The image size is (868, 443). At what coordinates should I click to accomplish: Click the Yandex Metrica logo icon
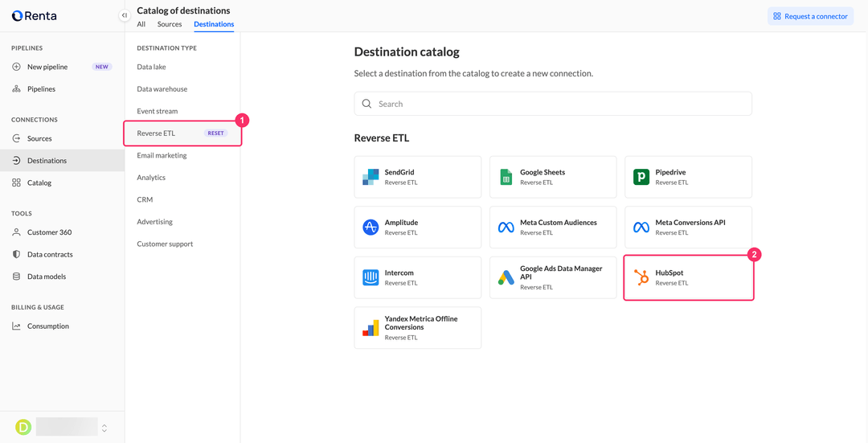click(x=371, y=328)
